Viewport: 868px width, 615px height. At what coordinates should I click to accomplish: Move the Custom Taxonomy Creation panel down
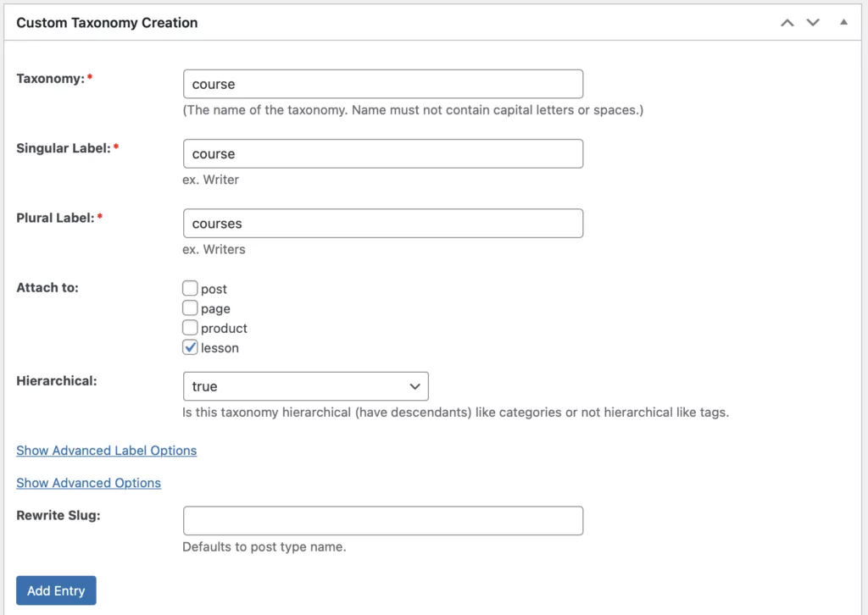813,23
